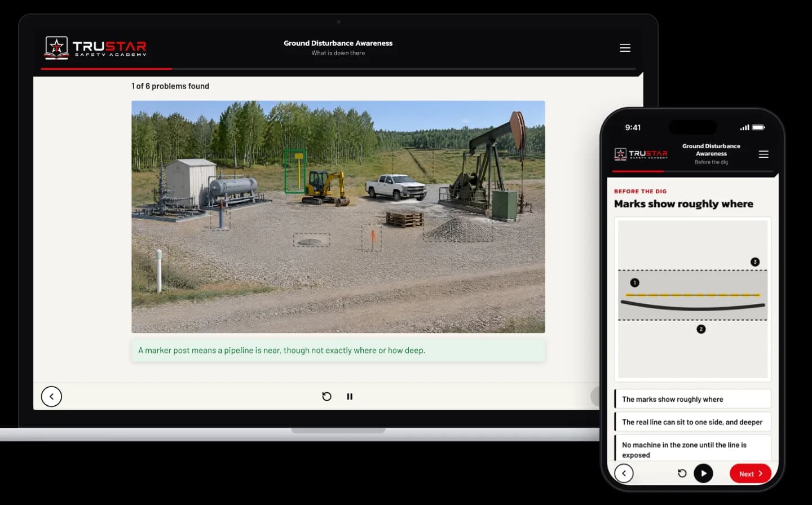Viewport: 812px width, 505px height.
Task: Click the green-highlighted yellow marker post in the scene
Action: [295, 171]
